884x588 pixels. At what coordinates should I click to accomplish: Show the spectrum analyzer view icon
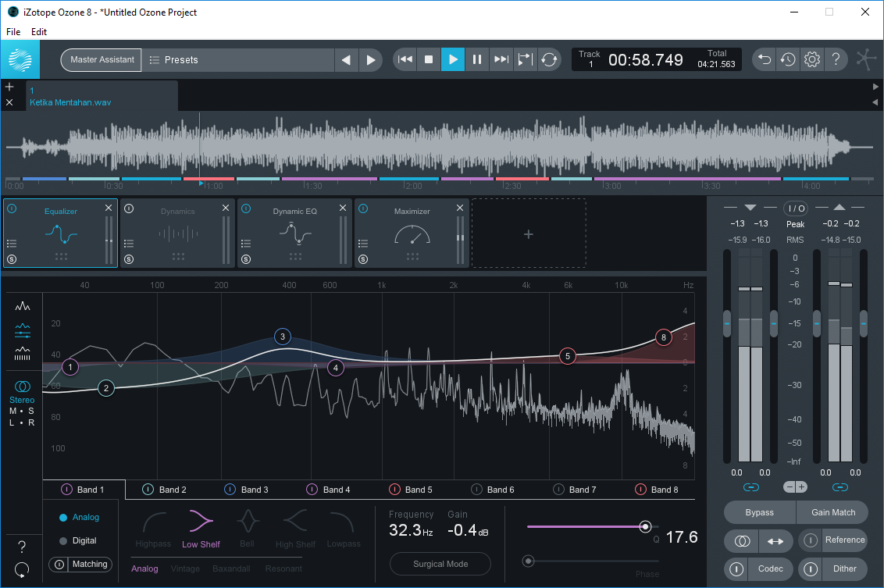[23, 306]
